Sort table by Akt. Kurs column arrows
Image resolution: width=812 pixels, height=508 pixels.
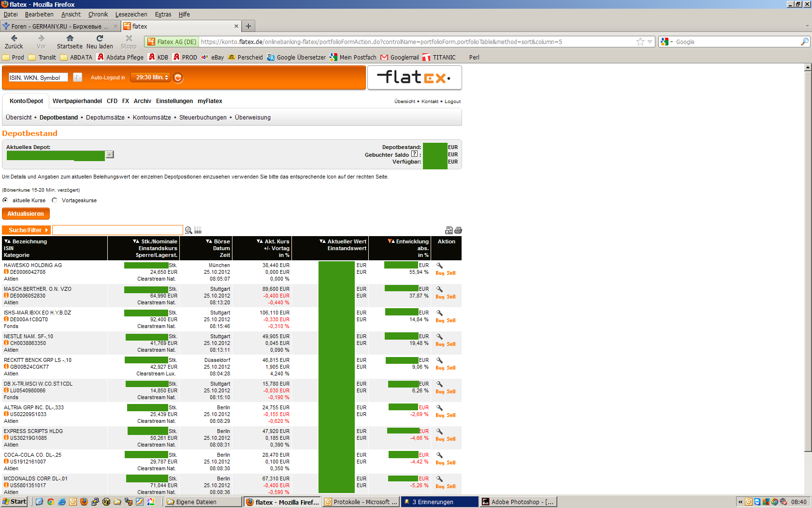point(260,241)
